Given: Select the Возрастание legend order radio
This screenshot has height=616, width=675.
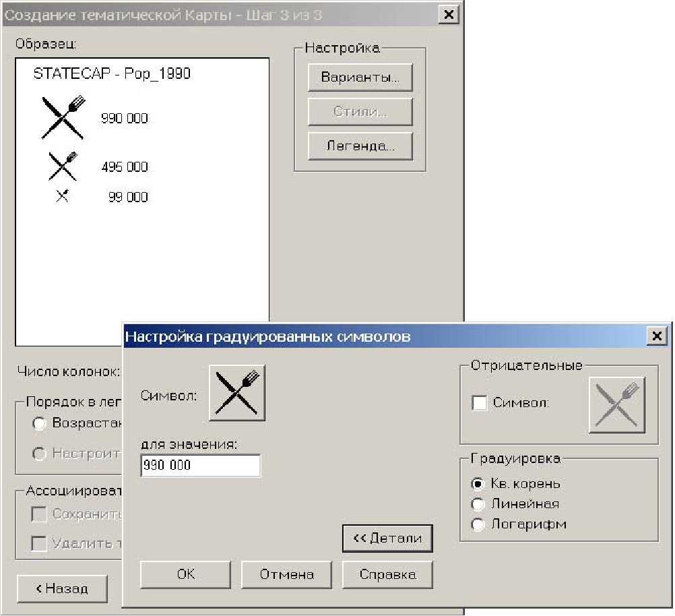Looking at the screenshot, I should tap(40, 424).
